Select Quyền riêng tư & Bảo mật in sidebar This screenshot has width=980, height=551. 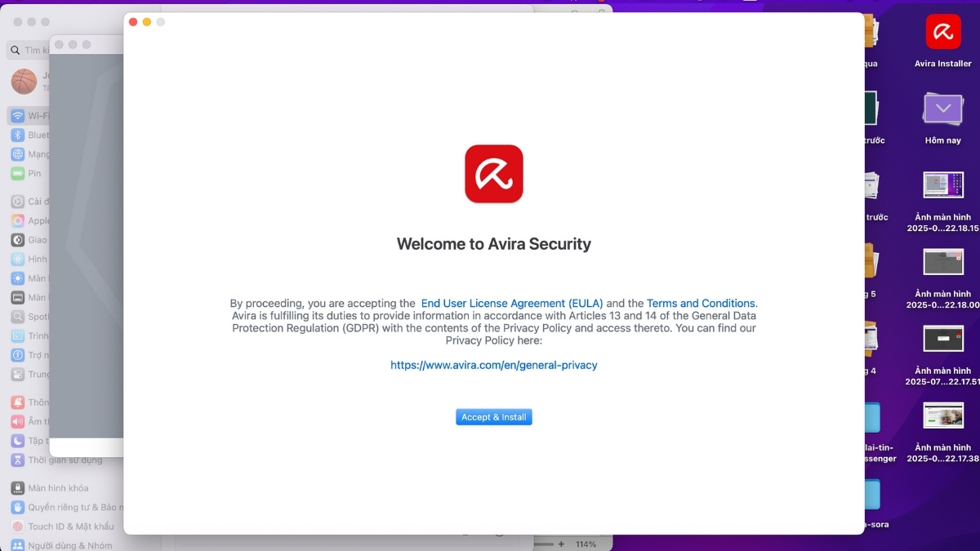[65, 507]
